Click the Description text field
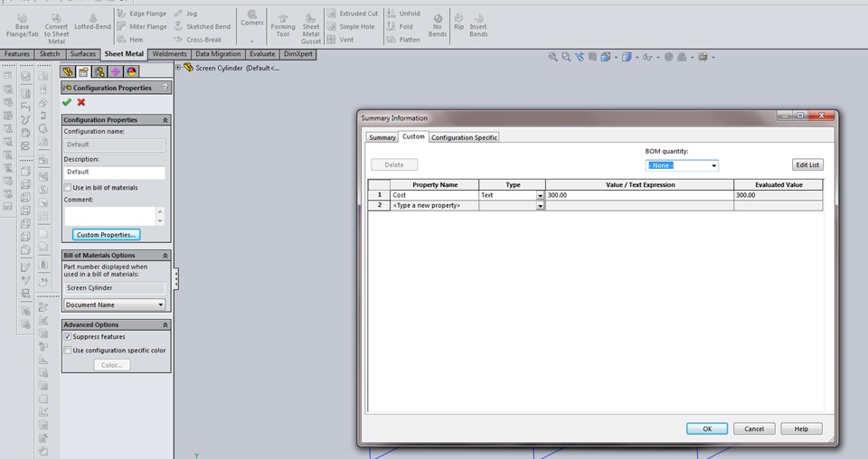Viewport: 868px width, 459px height. tap(114, 172)
